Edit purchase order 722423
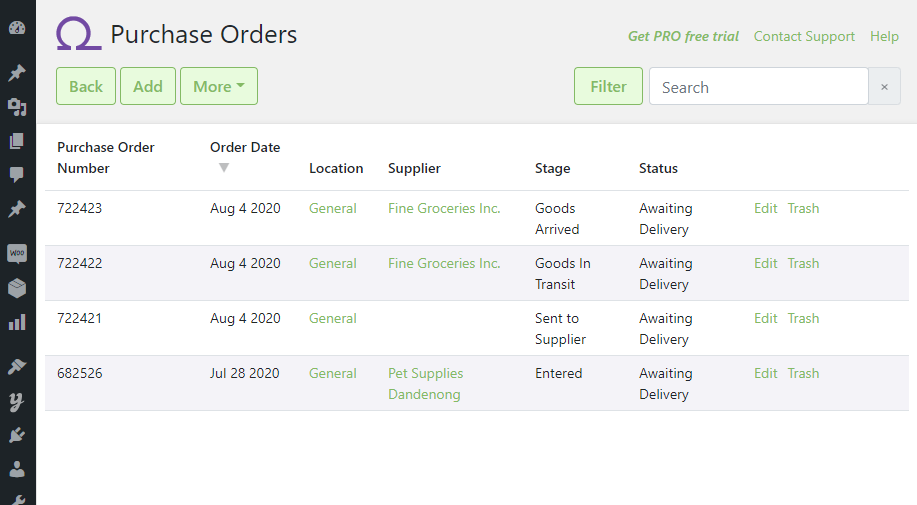Image resolution: width=917 pixels, height=505 pixels. coord(766,209)
